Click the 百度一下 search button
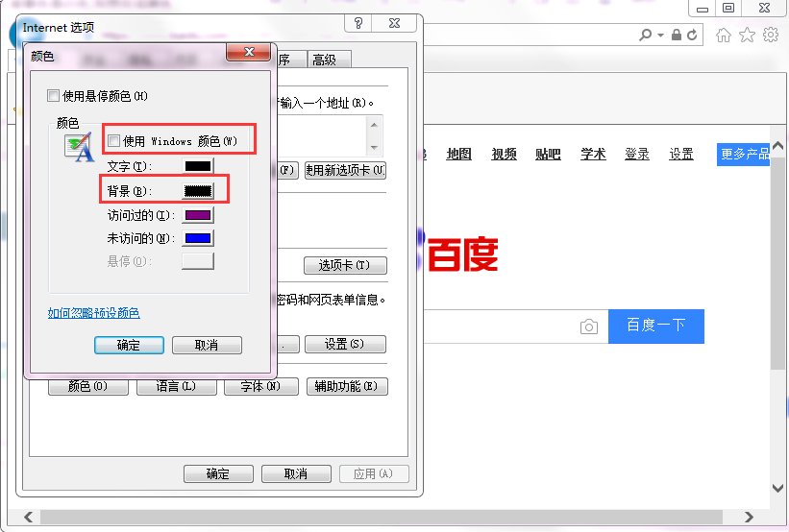Screen dimensions: 789x532 pos(656,326)
